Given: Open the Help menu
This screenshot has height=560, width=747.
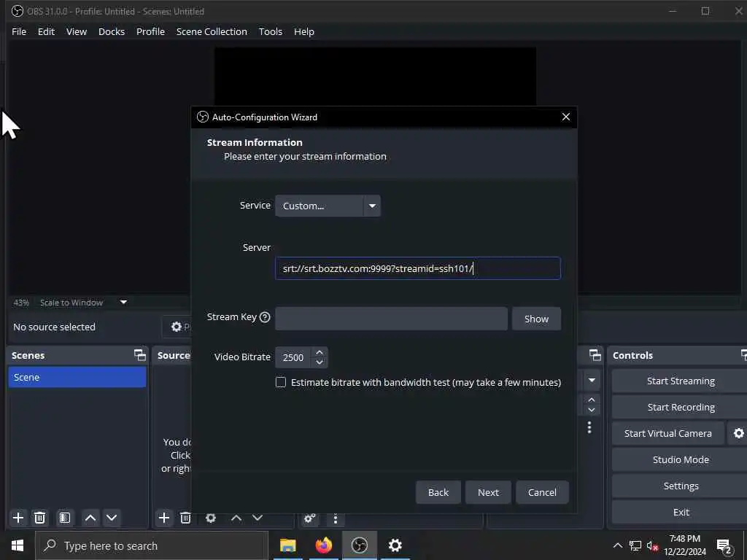Looking at the screenshot, I should 304,31.
